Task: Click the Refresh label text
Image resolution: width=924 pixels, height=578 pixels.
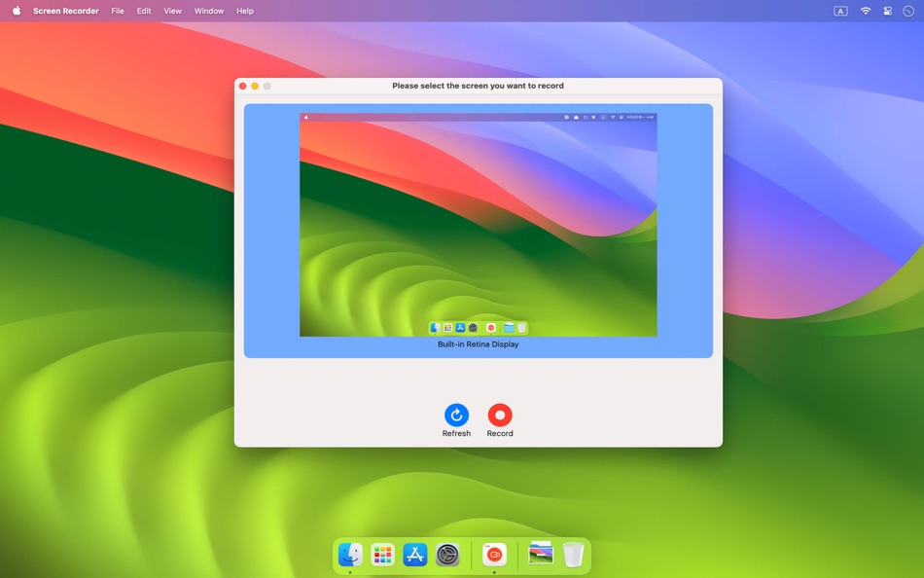Action: 456,434
